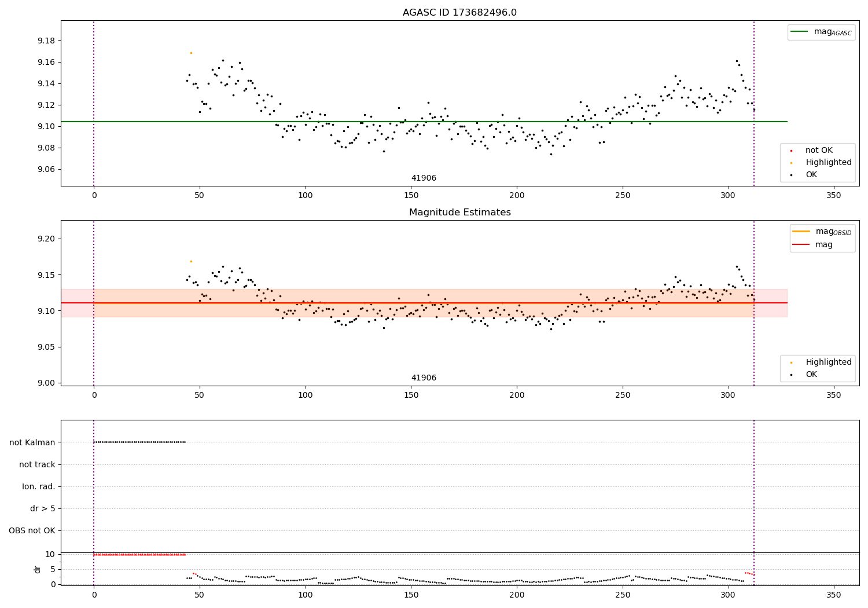Click the 'OBS not OK' y-axis label
The image size is (868, 608).
[x=32, y=530]
